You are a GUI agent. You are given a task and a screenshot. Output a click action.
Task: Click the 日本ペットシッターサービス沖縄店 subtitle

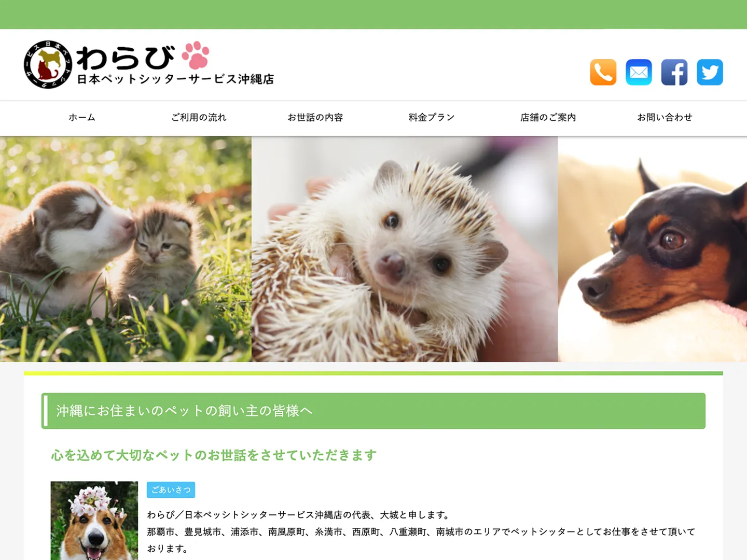tap(175, 79)
